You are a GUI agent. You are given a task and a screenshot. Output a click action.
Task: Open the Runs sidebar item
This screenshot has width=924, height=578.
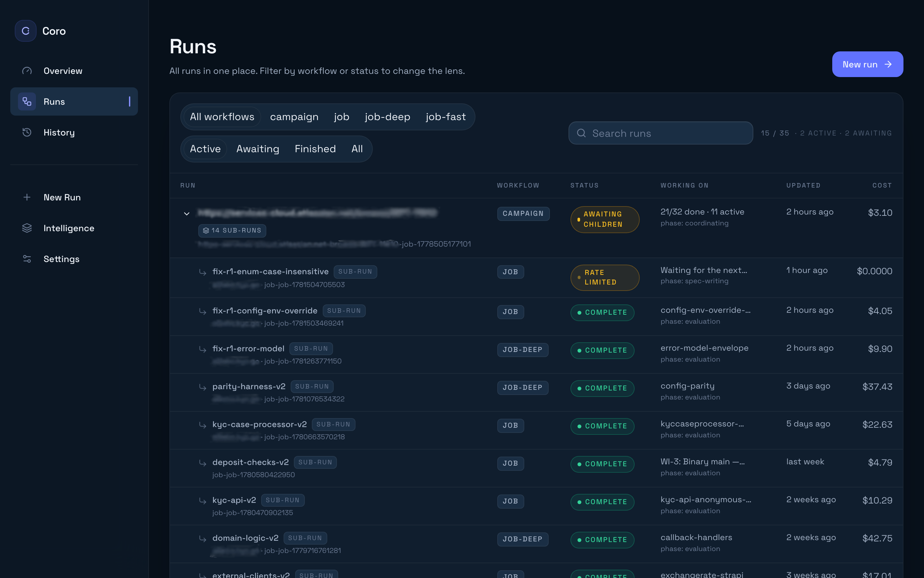click(x=74, y=101)
